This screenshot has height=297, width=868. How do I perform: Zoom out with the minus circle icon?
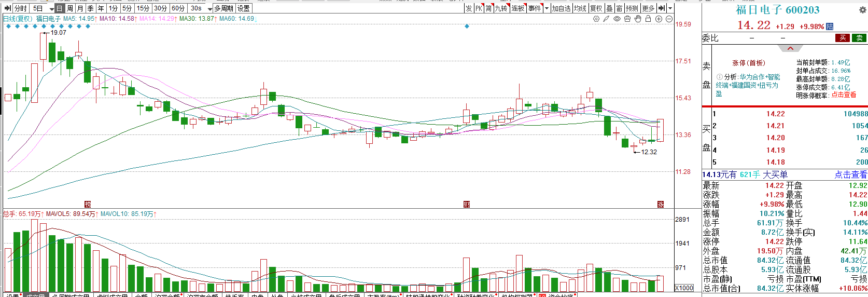(669, 19)
